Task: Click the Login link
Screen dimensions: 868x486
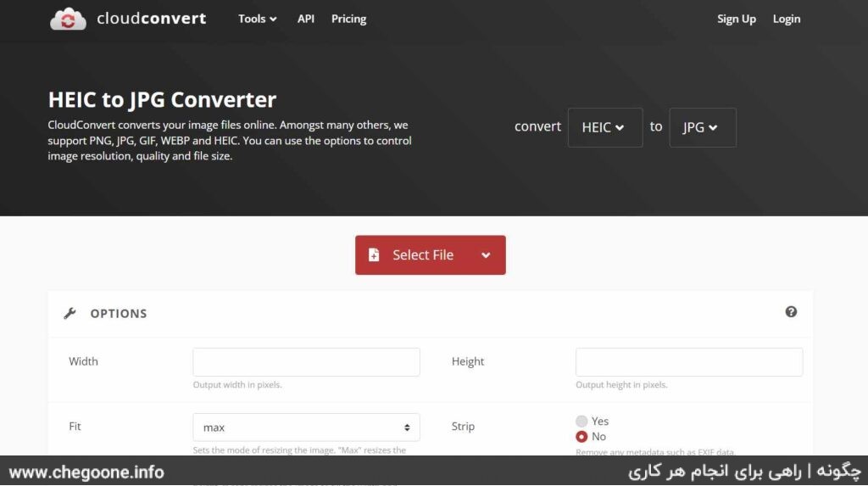Action: tap(787, 19)
